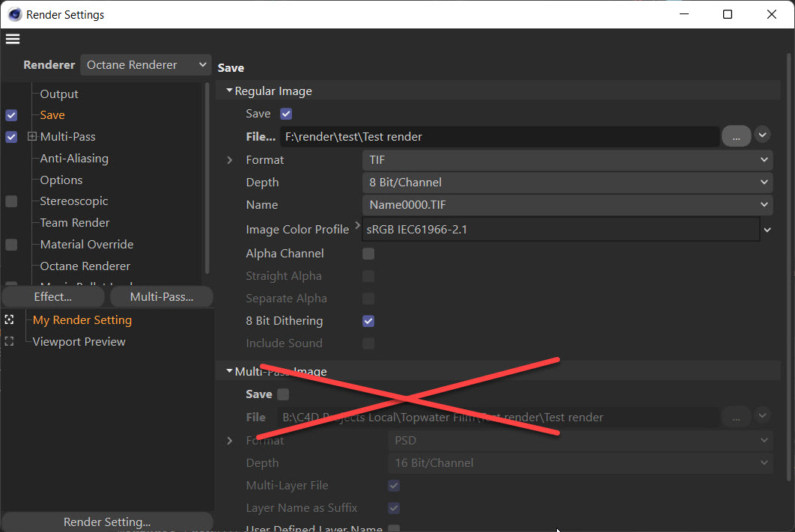
Task: Select Multi-Pass in the settings list
Action: coord(67,137)
